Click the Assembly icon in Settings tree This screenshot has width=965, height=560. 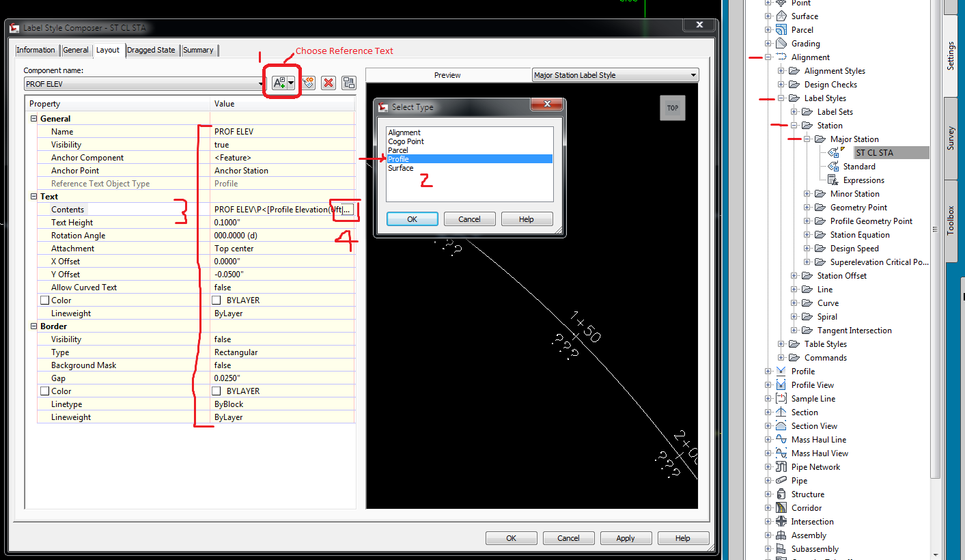pos(781,535)
